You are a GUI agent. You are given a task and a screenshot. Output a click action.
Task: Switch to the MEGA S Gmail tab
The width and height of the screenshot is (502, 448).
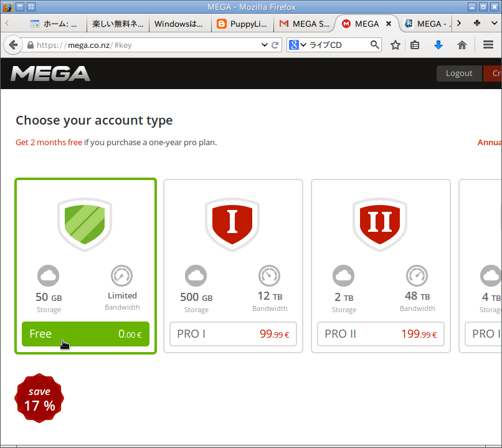pos(305,24)
